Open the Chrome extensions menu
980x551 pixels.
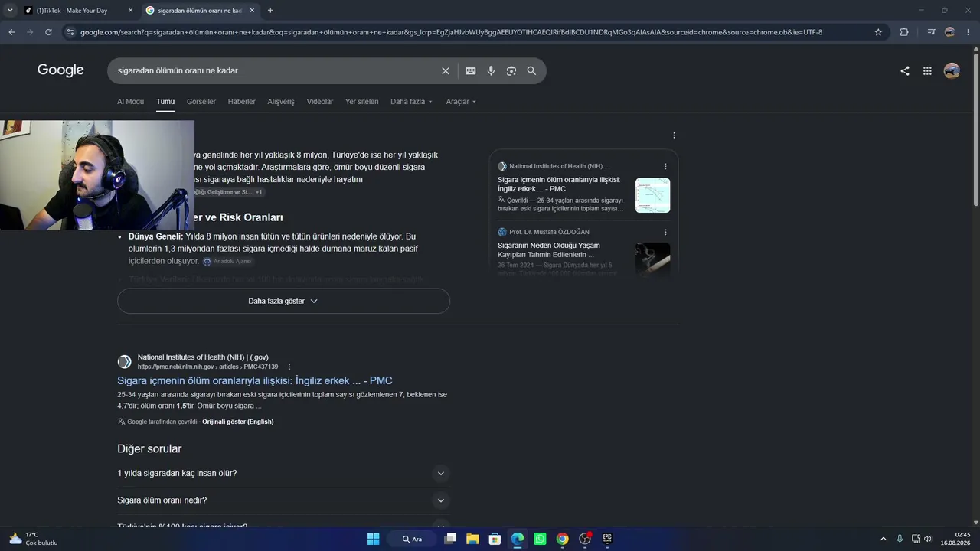(904, 32)
